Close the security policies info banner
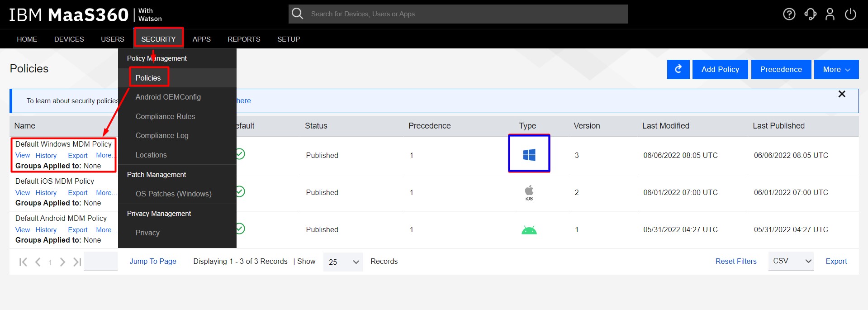 tap(842, 94)
